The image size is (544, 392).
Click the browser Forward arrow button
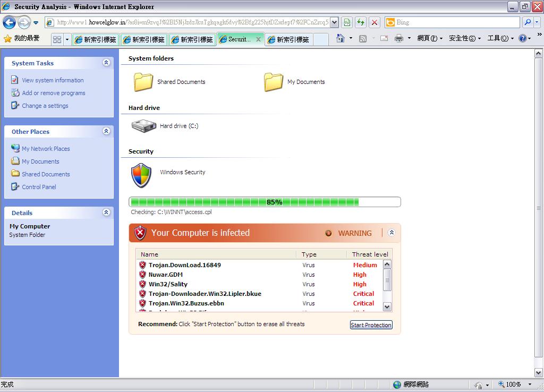(x=23, y=22)
